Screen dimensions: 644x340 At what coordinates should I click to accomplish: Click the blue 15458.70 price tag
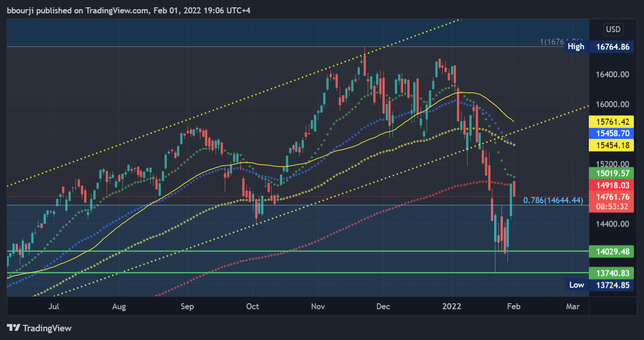point(613,133)
